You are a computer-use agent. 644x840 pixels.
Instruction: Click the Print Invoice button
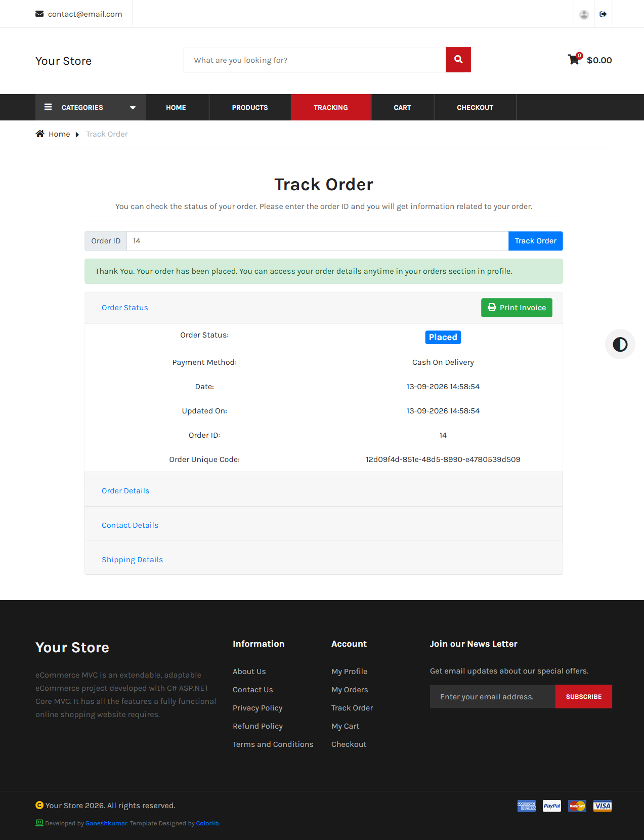point(517,308)
